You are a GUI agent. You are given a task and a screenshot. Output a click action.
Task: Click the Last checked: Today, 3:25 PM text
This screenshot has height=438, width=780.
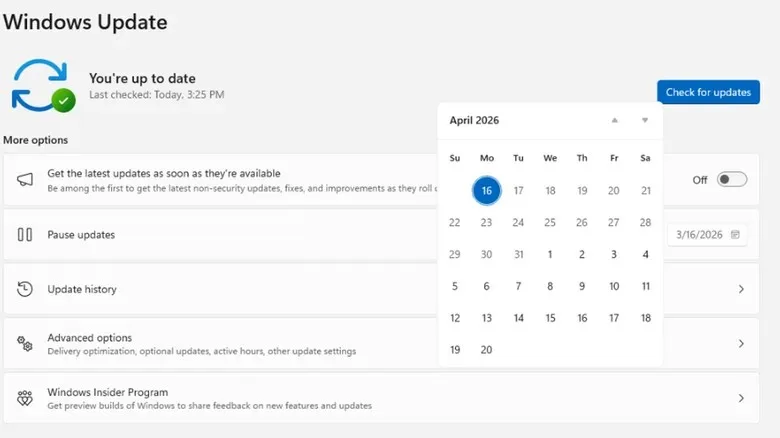(157, 95)
